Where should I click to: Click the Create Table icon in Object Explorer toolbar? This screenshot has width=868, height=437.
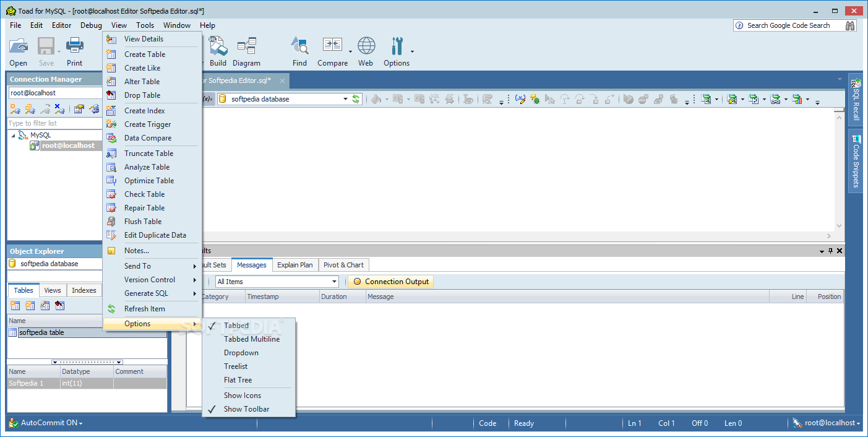click(x=15, y=306)
